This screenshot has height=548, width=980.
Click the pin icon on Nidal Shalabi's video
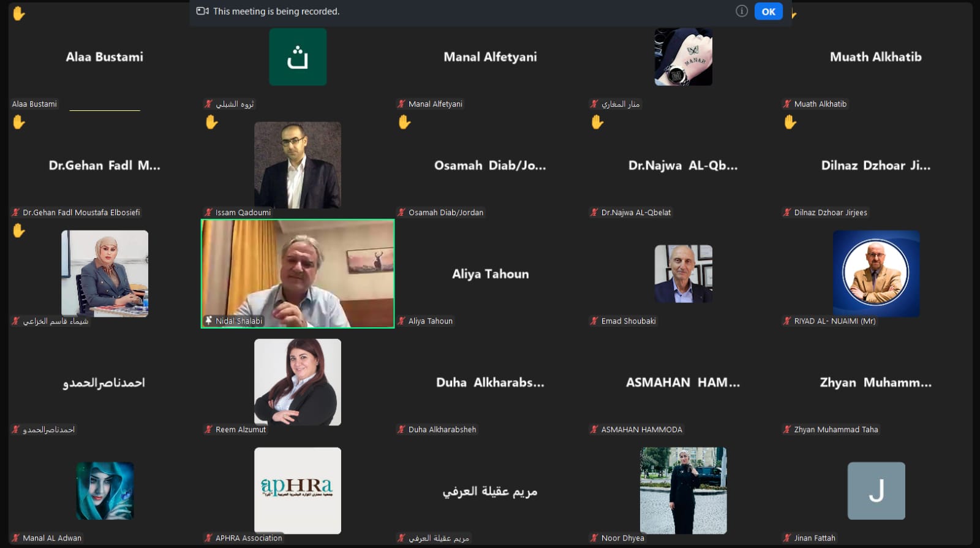[x=209, y=321]
